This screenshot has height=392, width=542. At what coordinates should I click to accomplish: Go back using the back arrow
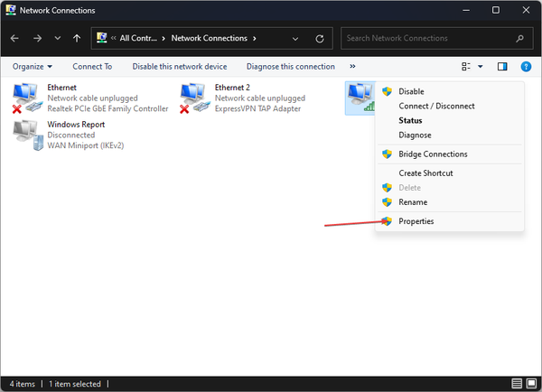pos(14,38)
